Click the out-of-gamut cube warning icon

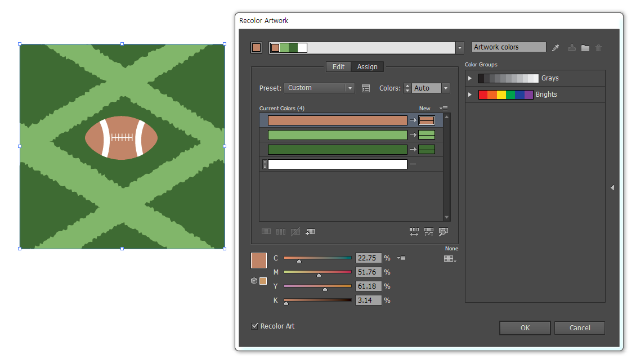pyautogui.click(x=254, y=281)
